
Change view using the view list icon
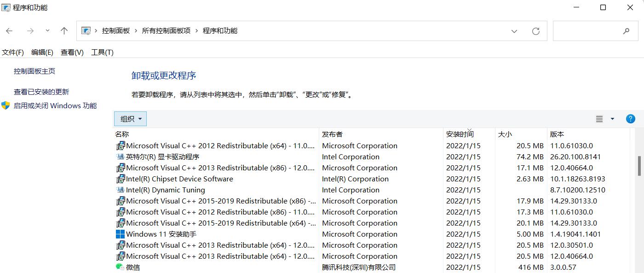[x=599, y=119]
